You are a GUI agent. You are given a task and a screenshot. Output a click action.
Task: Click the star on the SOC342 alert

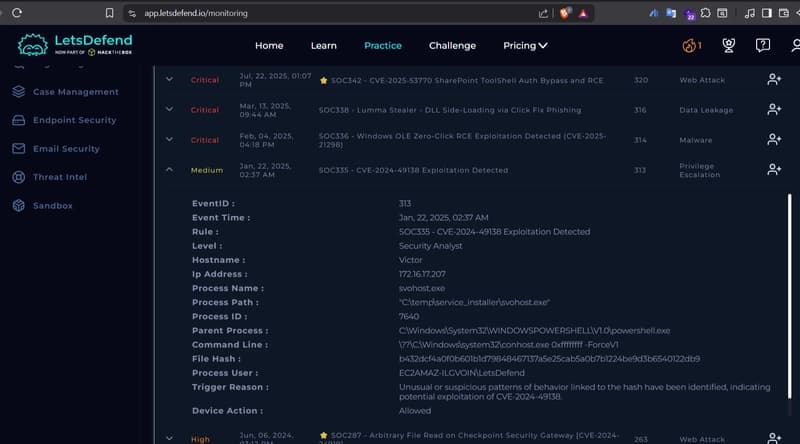(x=323, y=80)
